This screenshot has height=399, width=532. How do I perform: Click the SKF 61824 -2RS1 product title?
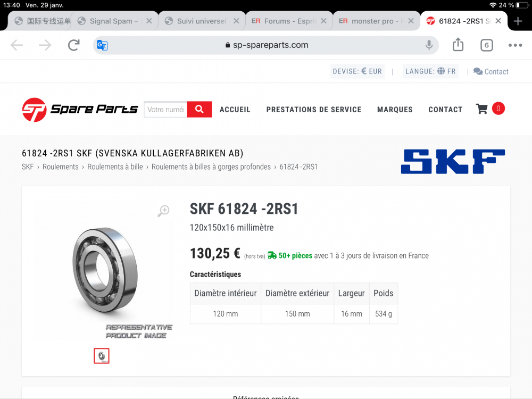point(244,209)
